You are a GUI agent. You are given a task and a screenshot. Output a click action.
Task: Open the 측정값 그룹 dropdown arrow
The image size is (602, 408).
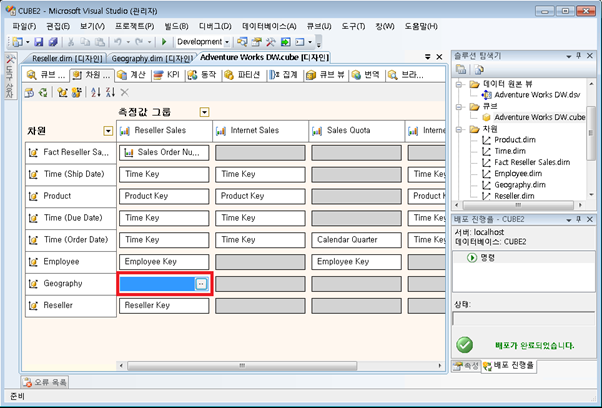tap(205, 112)
